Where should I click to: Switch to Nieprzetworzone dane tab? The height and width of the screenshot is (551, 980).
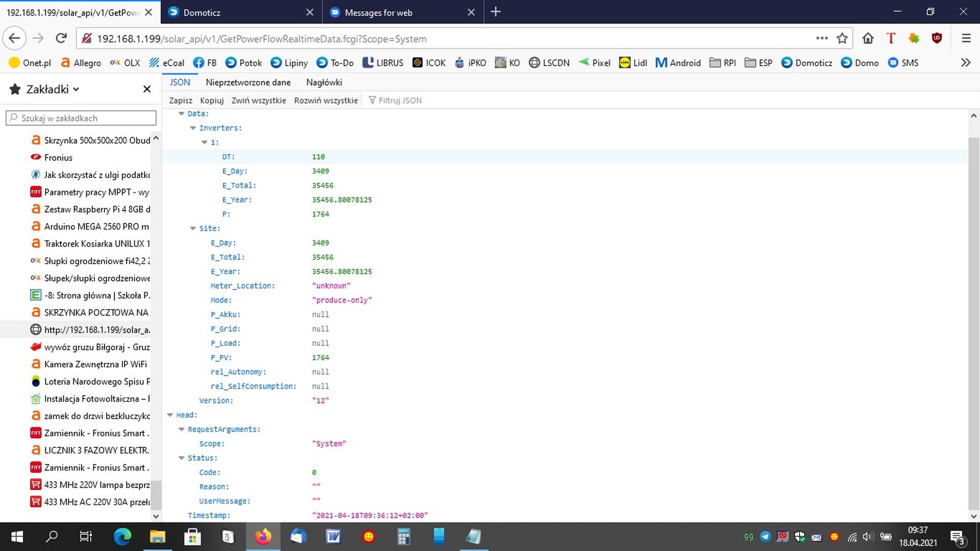[x=248, y=82]
